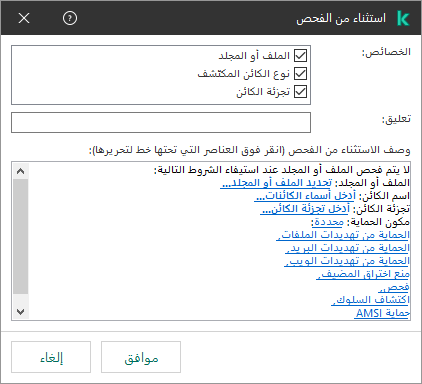The image size is (422, 384).
Task: Open the تحديد الملف أو المجلد link
Action: (276, 183)
